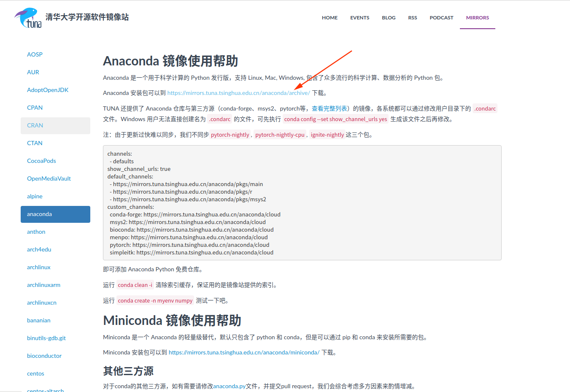
Task: Click the show_channel_urls: true line
Action: 139,169
